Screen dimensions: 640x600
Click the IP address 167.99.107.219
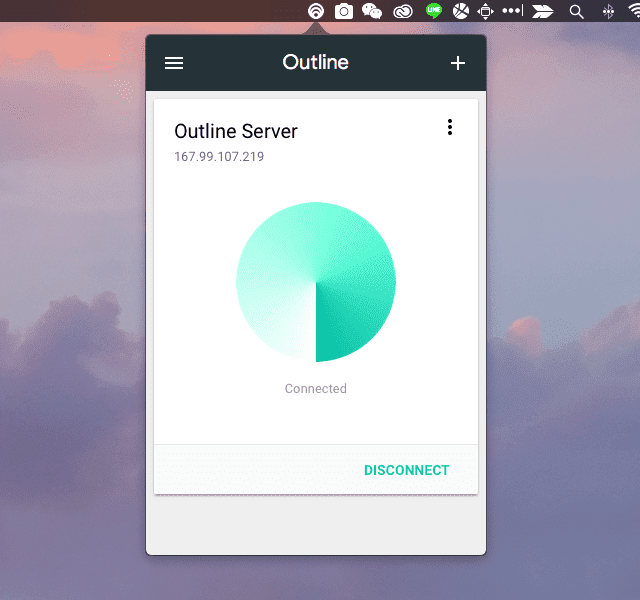click(219, 157)
